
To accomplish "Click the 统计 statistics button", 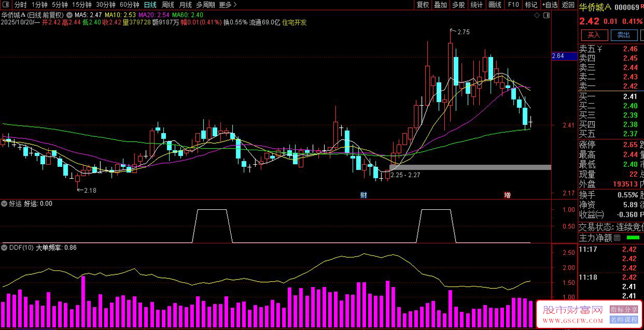I will pyautogui.click(x=476, y=5).
